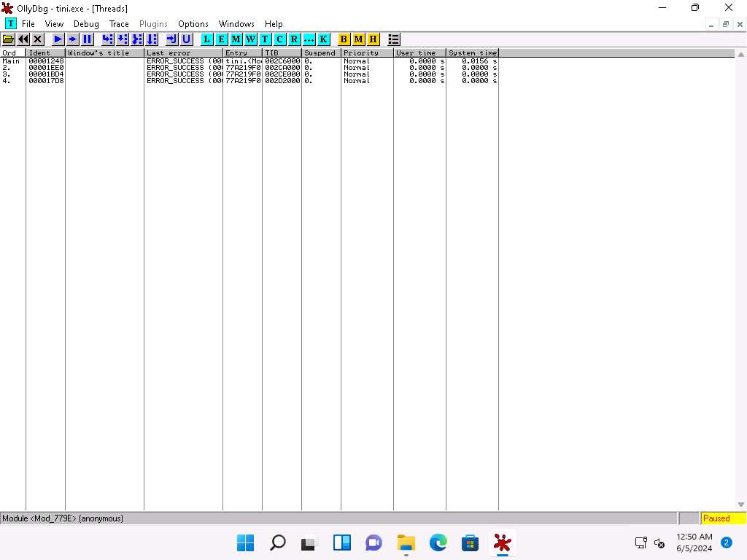Open Windows Start menu on taskbar
This screenshot has height=560, width=747.
[x=246, y=542]
